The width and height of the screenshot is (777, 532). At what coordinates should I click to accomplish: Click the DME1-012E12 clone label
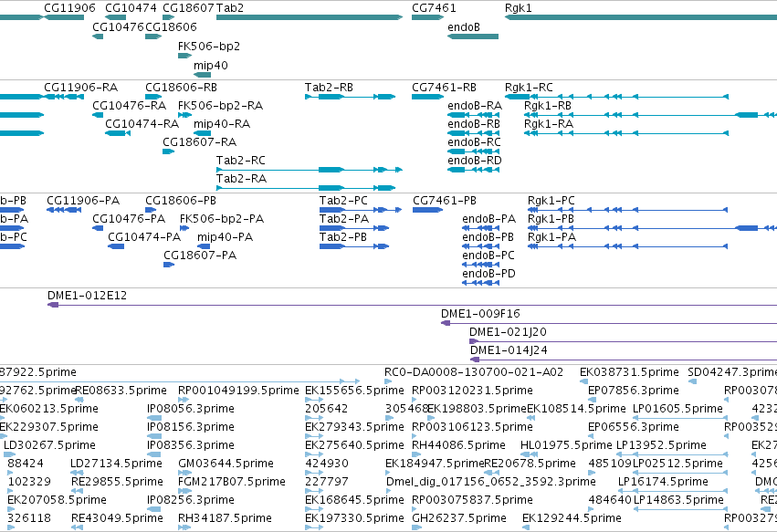tap(88, 297)
